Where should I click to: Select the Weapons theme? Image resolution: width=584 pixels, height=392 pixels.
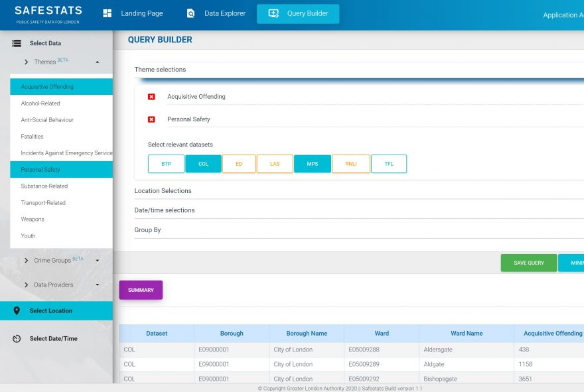pos(33,219)
